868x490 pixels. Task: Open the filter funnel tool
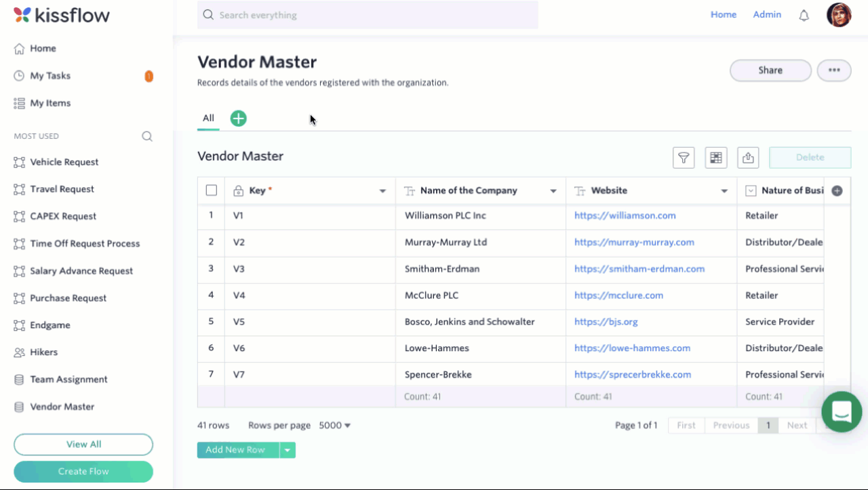click(684, 157)
